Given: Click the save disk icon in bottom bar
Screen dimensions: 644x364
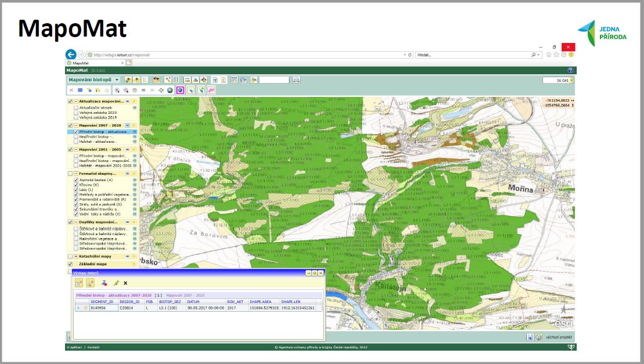Looking at the screenshot, I should tap(530, 337).
